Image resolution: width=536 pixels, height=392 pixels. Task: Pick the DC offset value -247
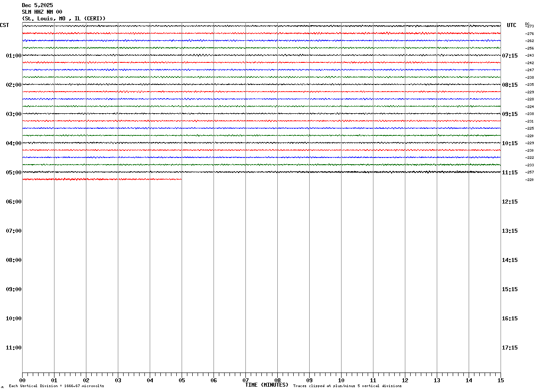[530, 70]
